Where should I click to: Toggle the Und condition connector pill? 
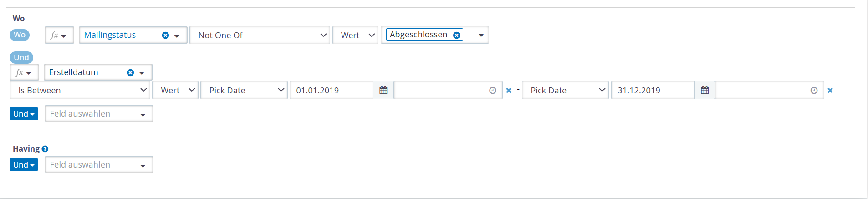click(21, 57)
